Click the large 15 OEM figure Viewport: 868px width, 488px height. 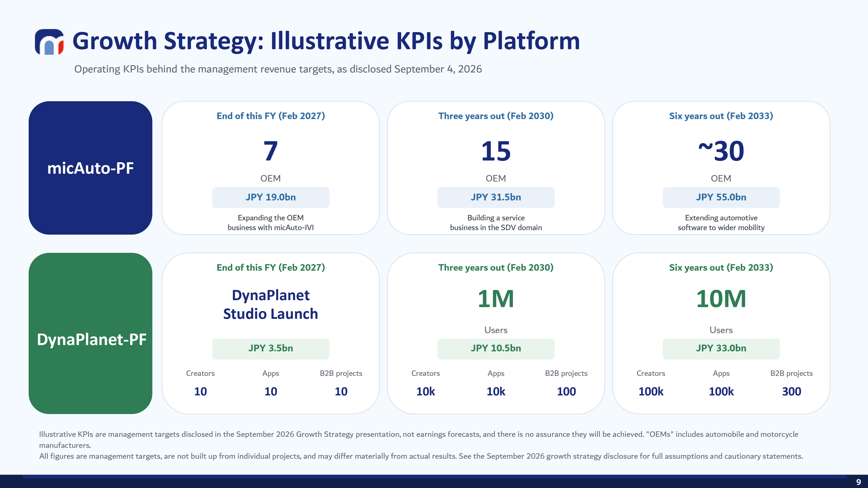(496, 151)
